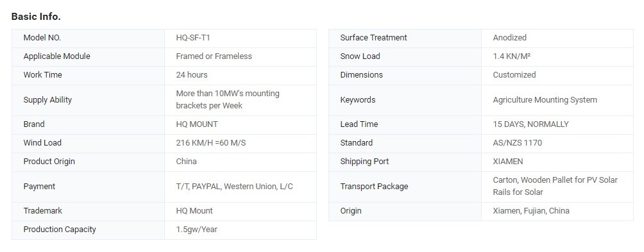
Task: Select the AS/NZS 1170 standard value
Action: (518, 143)
